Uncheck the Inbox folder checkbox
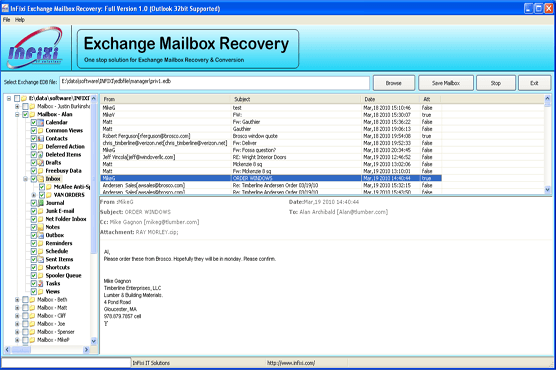 [x=33, y=179]
